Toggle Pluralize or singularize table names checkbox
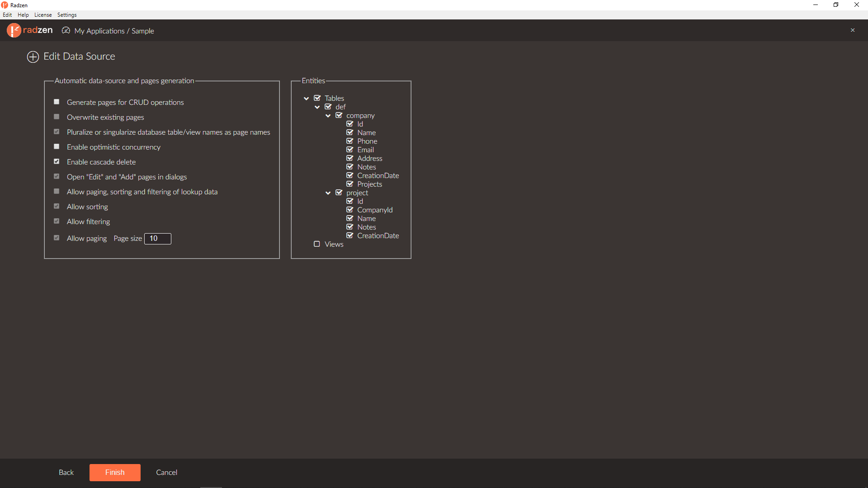This screenshot has height=488, width=868. point(57,131)
